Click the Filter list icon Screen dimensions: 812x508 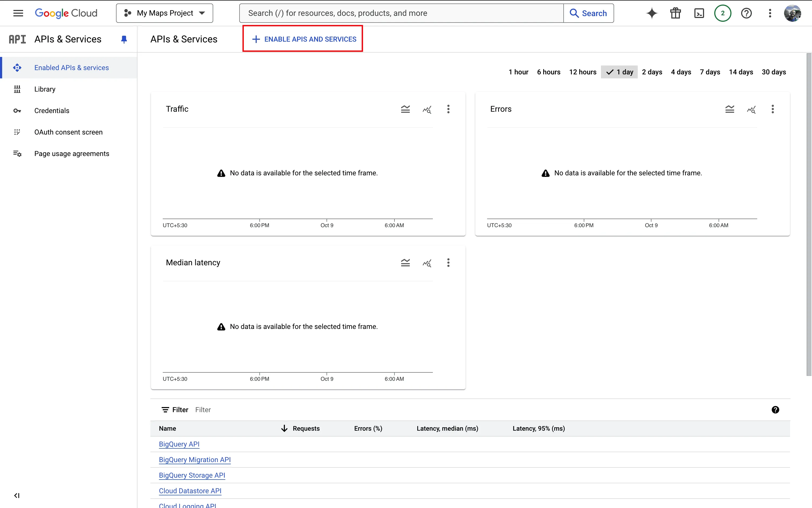[165, 409]
